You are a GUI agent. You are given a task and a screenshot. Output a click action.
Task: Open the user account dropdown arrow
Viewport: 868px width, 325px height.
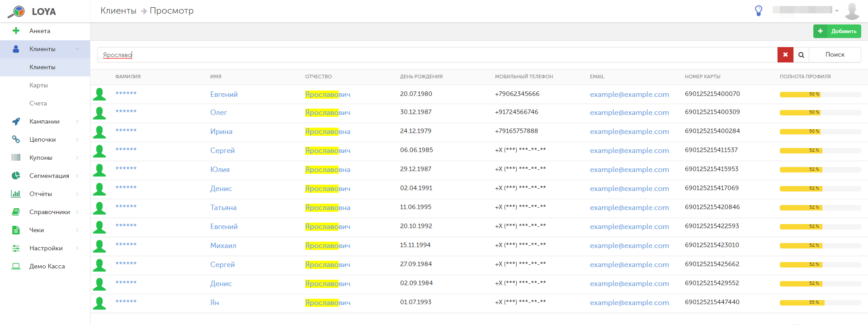[x=837, y=11]
